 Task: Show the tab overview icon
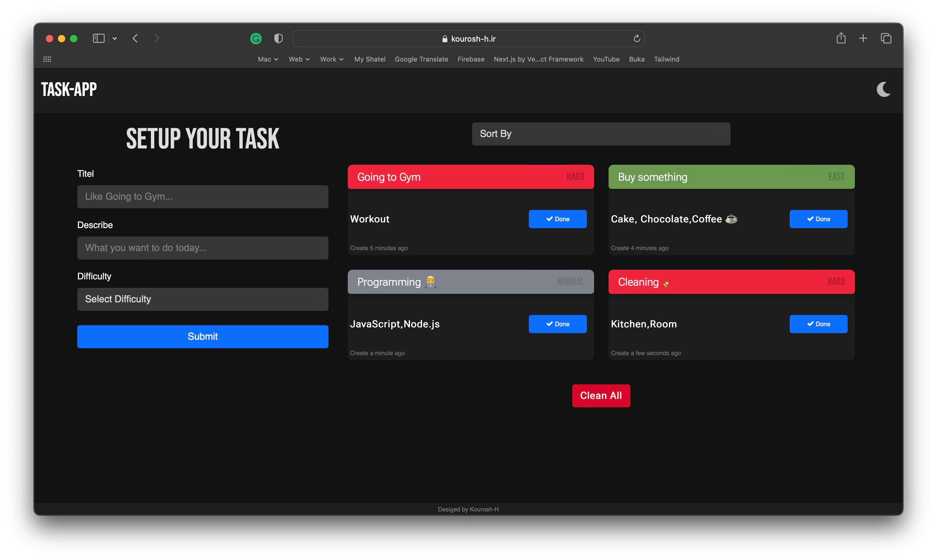click(886, 39)
